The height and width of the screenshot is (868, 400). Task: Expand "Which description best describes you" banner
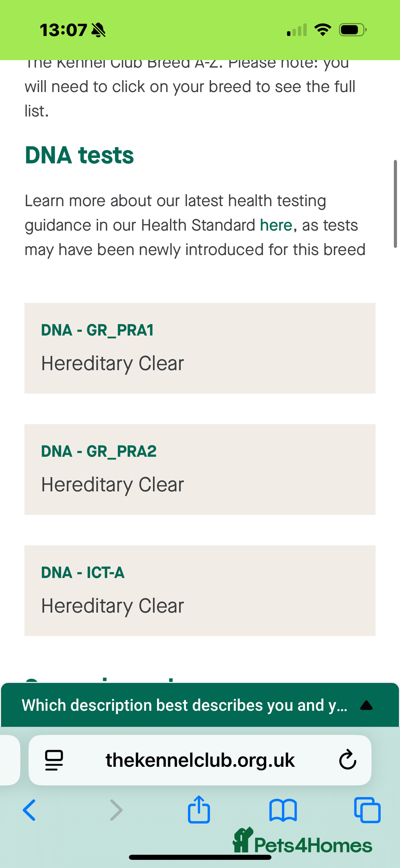(184, 705)
